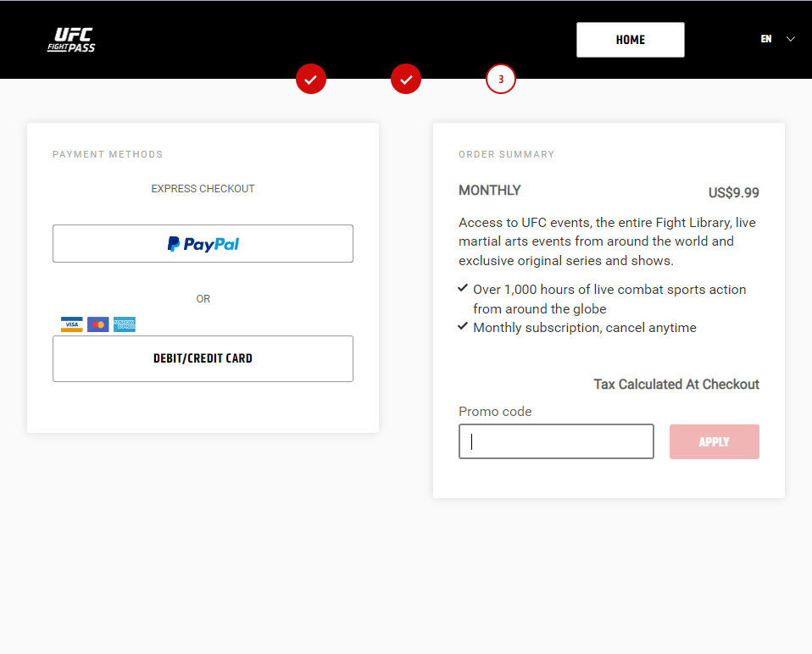Click the ORDER SUMMARY heading

click(507, 154)
